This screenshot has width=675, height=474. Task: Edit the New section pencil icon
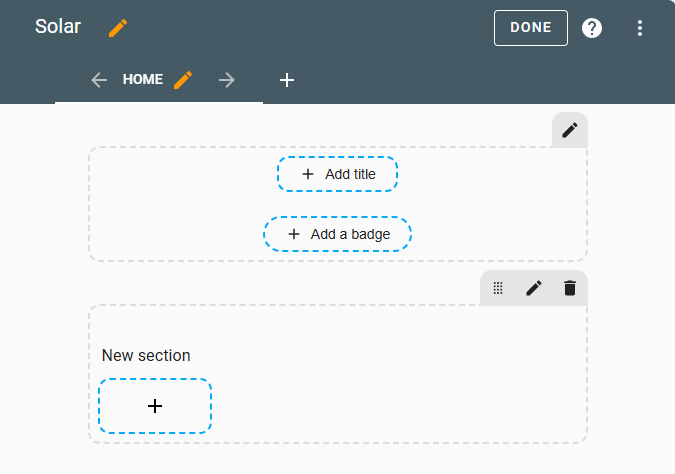click(x=534, y=288)
